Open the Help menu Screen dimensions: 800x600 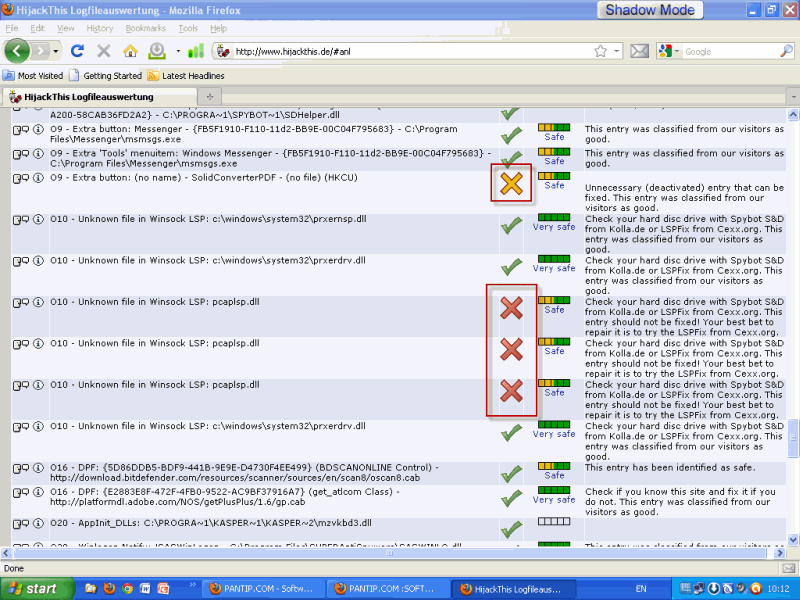pyautogui.click(x=218, y=28)
